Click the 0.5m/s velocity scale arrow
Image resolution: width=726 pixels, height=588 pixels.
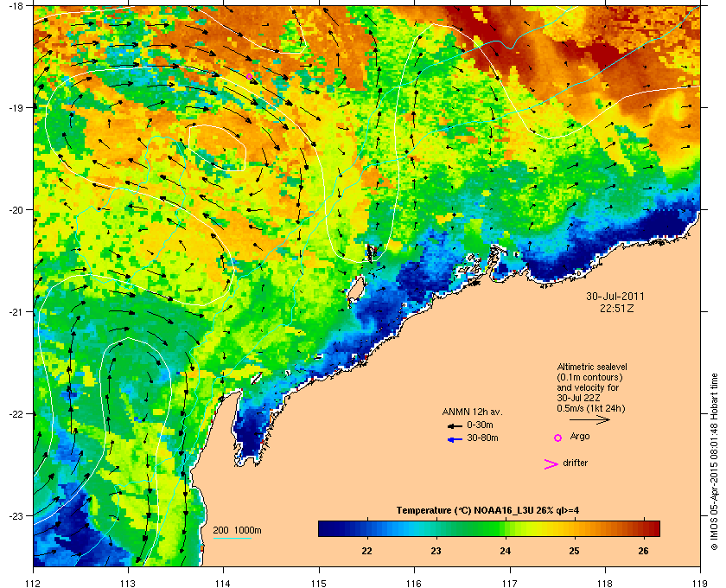(x=589, y=420)
